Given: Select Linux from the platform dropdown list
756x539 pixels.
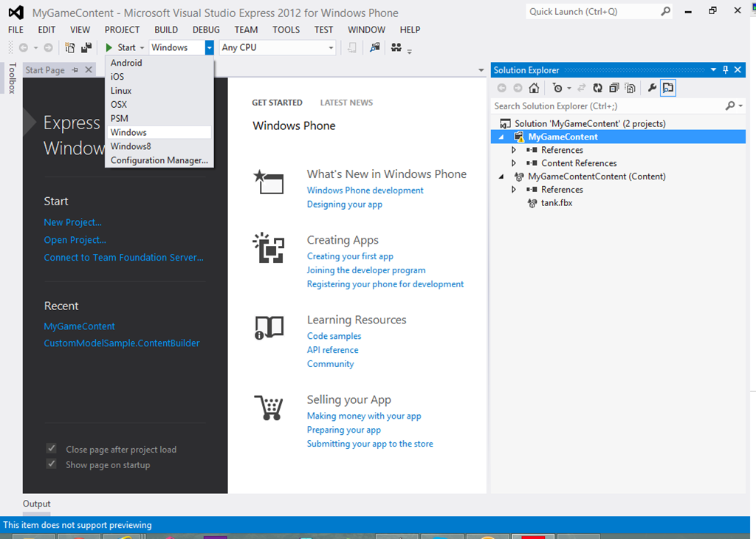Looking at the screenshot, I should [x=159, y=91].
